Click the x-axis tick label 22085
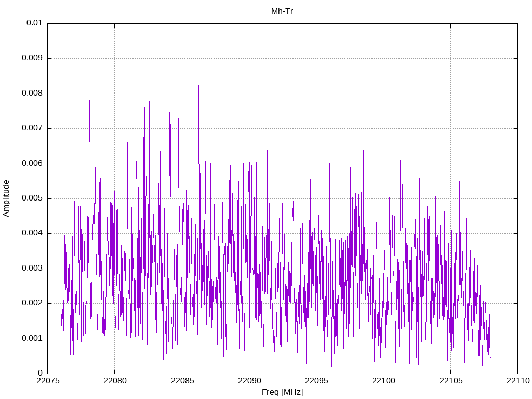The width and height of the screenshot is (532, 399). pos(182,381)
